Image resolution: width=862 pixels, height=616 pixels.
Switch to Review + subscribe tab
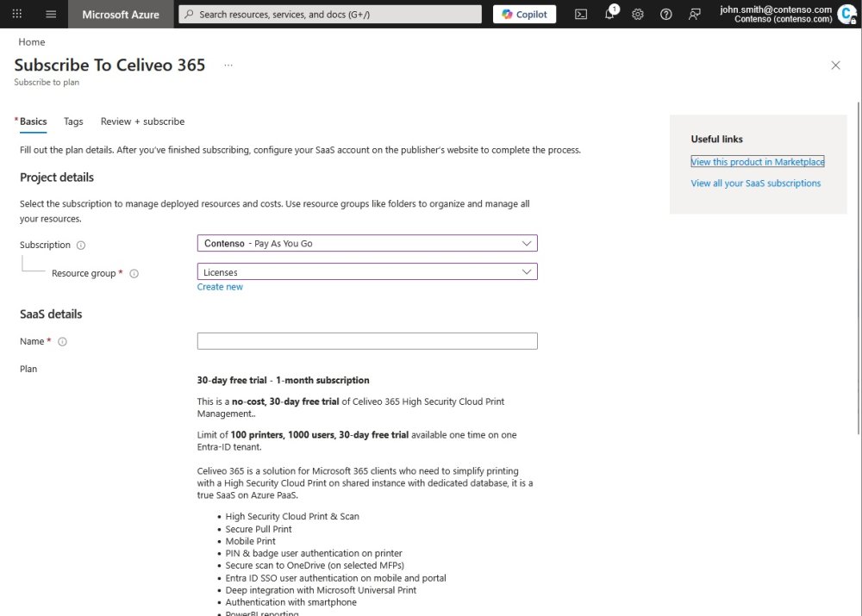[x=142, y=121]
